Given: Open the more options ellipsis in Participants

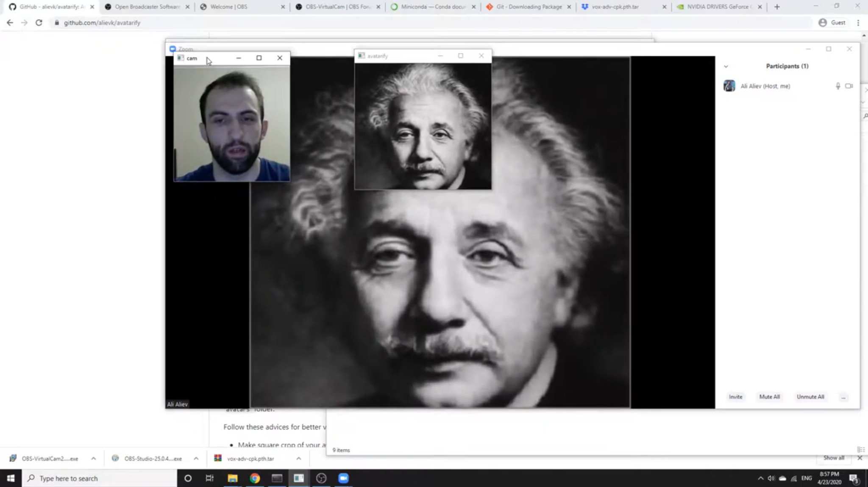Looking at the screenshot, I should point(843,397).
